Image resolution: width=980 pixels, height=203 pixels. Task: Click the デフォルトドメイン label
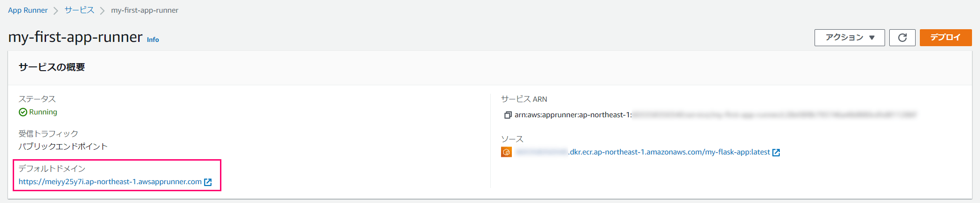click(52, 169)
